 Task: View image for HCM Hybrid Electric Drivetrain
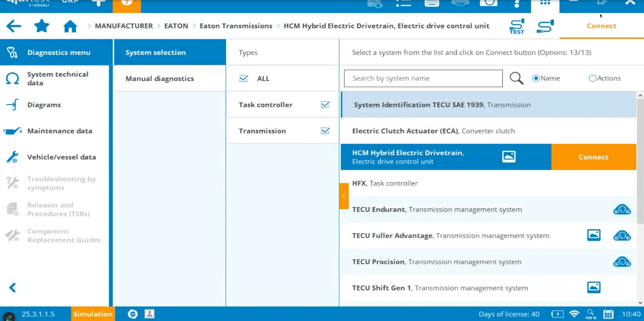point(509,156)
